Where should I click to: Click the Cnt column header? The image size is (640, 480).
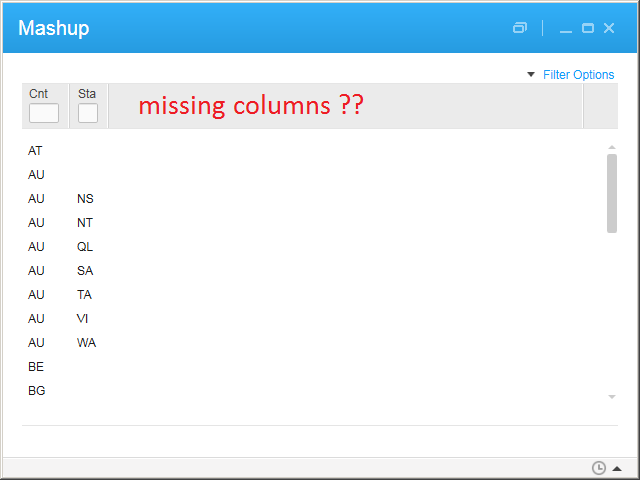point(38,94)
